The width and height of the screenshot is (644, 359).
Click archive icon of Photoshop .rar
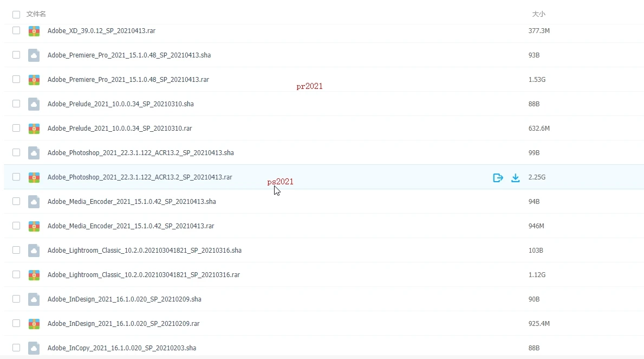click(x=34, y=178)
